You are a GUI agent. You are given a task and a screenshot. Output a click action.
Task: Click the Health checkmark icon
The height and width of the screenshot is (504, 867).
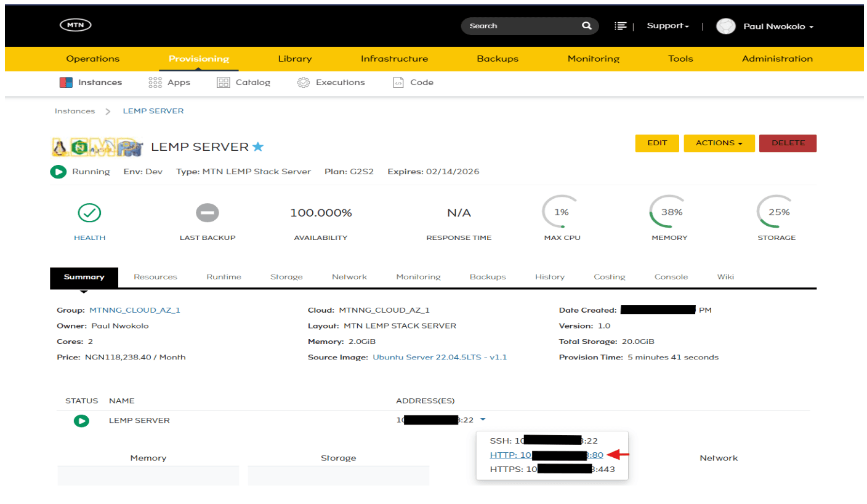pos(89,213)
